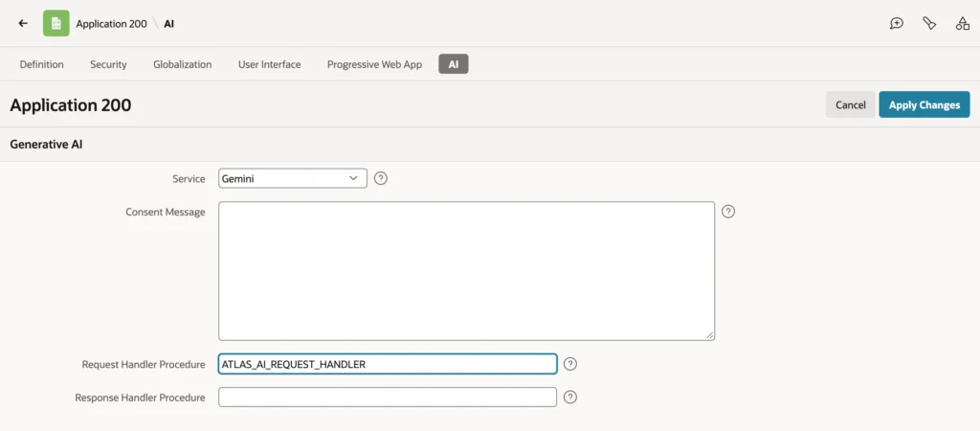Click the green application icon

coord(56,23)
